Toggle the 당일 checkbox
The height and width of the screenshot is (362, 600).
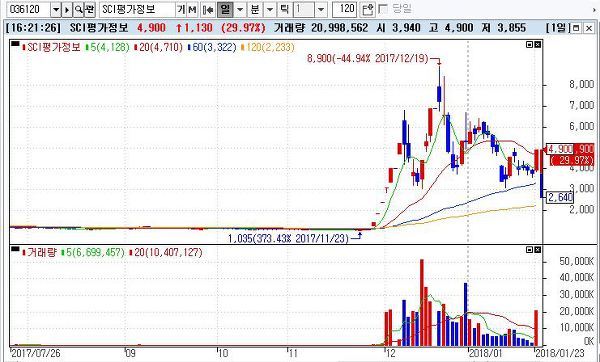(x=382, y=9)
